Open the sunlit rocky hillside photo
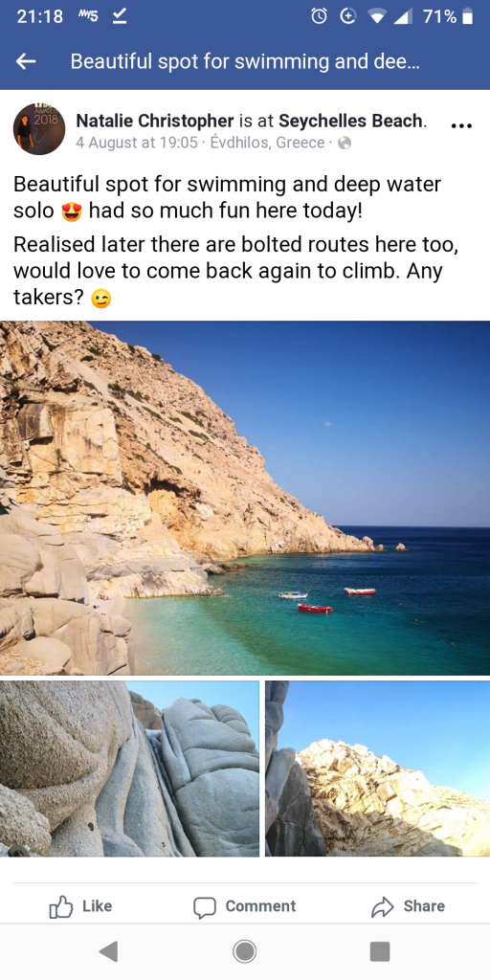The width and height of the screenshot is (490, 980). tap(377, 768)
